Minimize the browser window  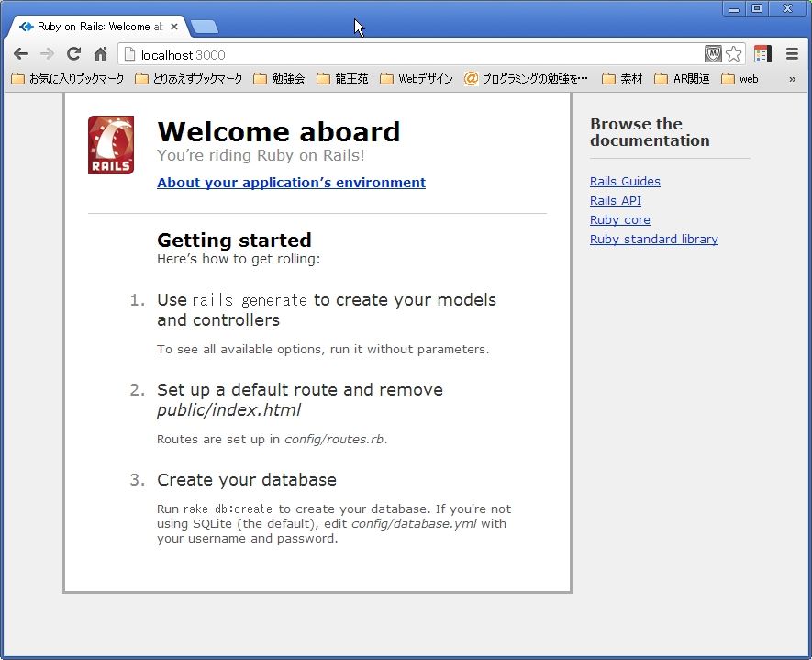tap(734, 9)
